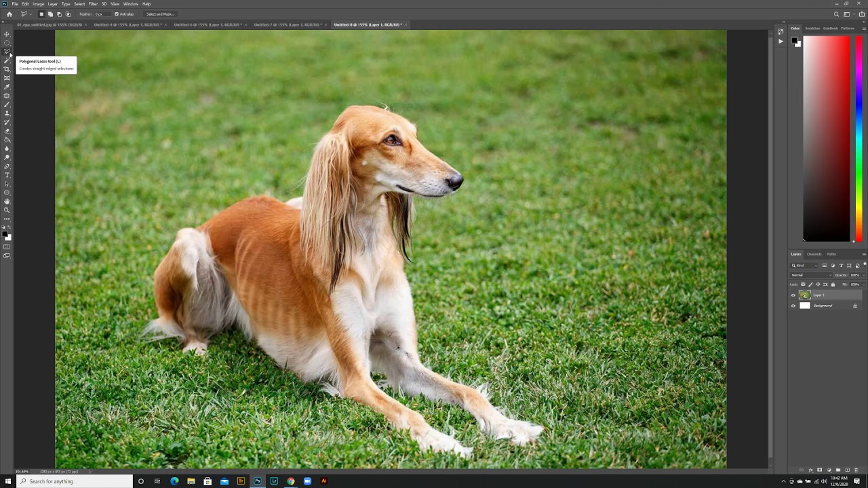Select the Magic Wand tool
Viewport: 868px width, 488px height.
[7, 60]
